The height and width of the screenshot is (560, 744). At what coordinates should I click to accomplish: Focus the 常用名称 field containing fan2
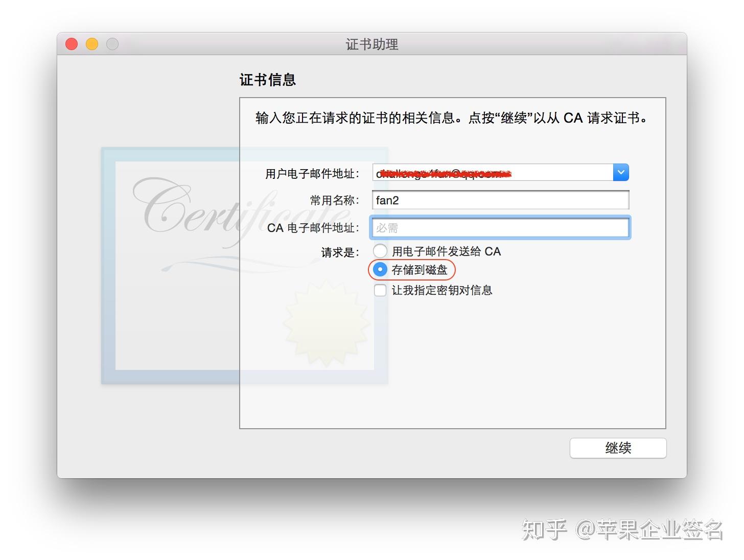click(x=500, y=200)
